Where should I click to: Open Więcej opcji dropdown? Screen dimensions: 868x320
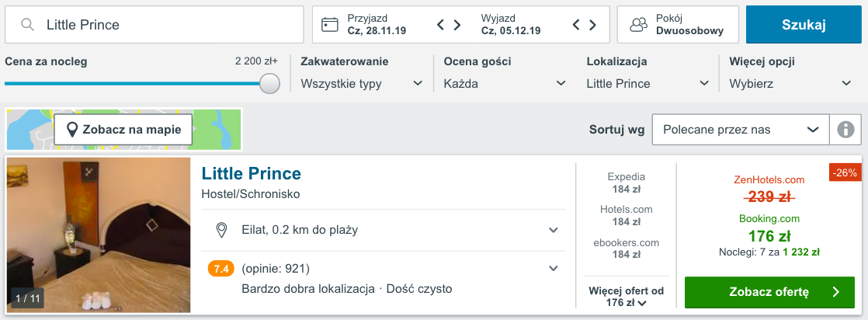point(790,83)
